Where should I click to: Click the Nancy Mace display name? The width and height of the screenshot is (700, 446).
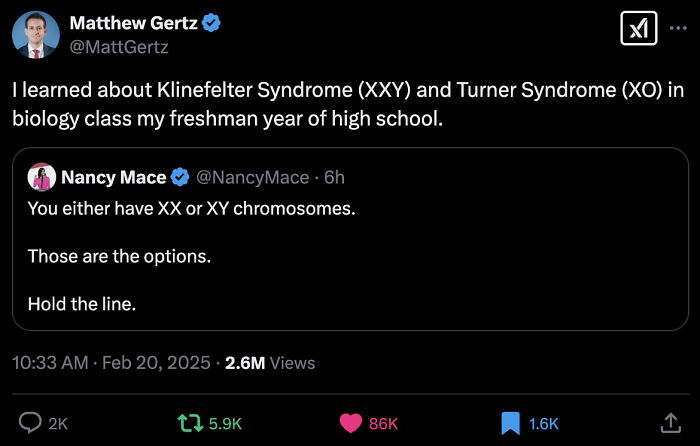(113, 178)
